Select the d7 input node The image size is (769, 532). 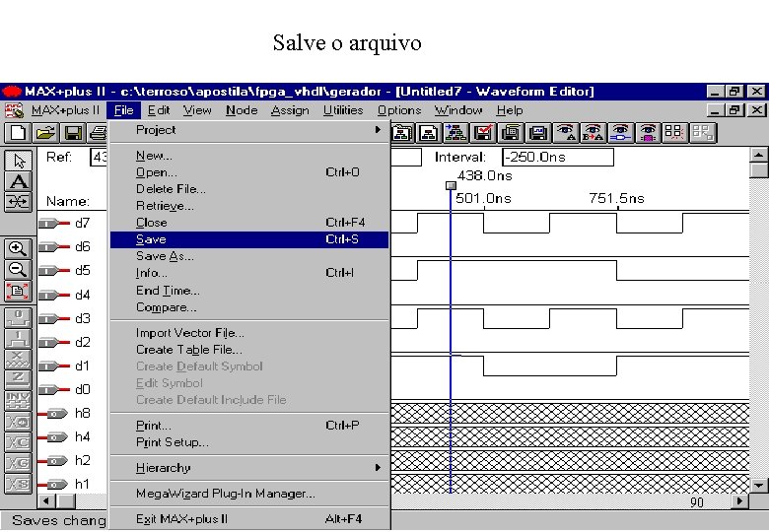[65, 224]
